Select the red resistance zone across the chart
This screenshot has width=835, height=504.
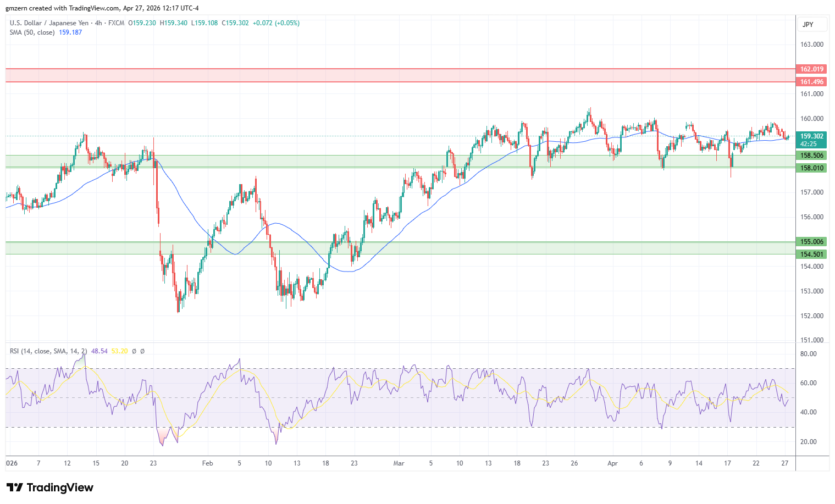(x=400, y=75)
